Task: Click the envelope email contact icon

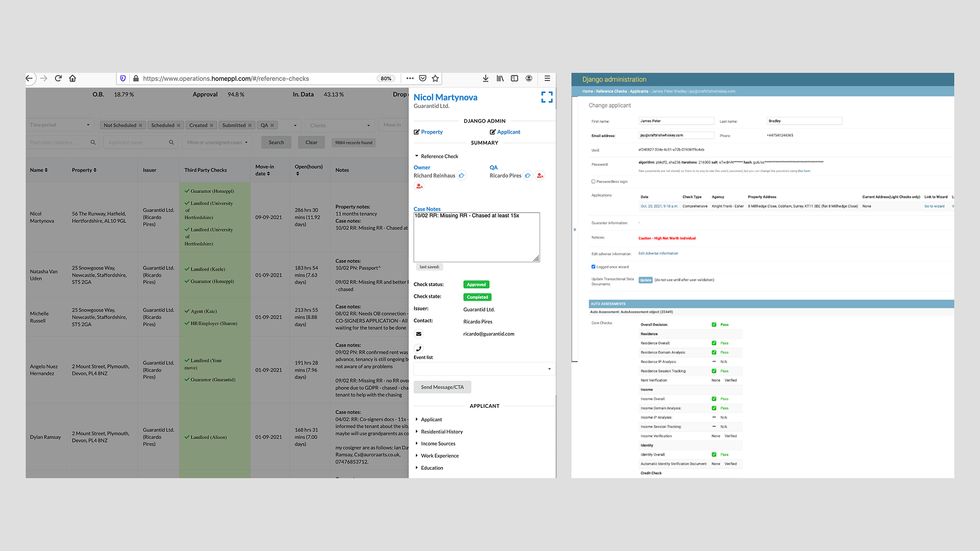Action: [x=419, y=334]
